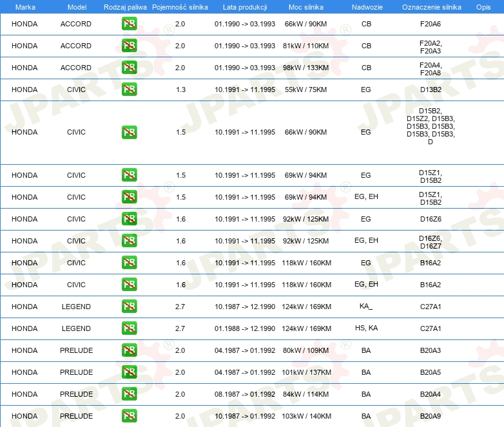Click the Rodzaj paliwa column header
This screenshot has height=427, width=504.
coord(125,7)
